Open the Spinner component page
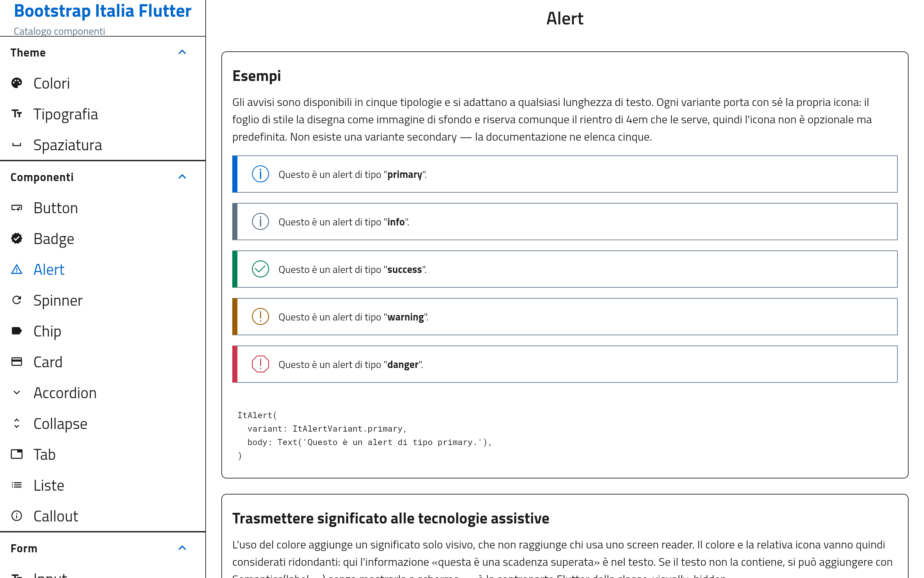Image resolution: width=924 pixels, height=578 pixels. [x=103, y=301]
